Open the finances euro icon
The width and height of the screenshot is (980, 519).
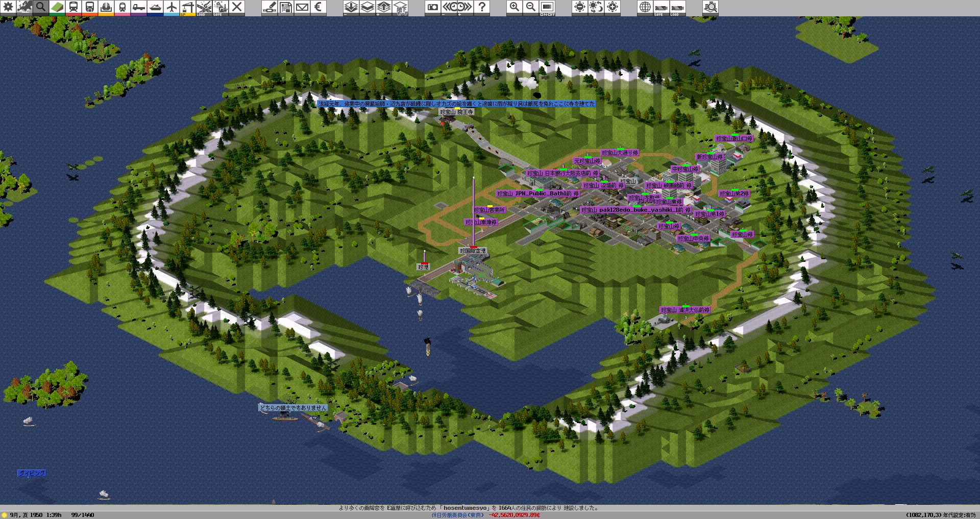tap(318, 8)
